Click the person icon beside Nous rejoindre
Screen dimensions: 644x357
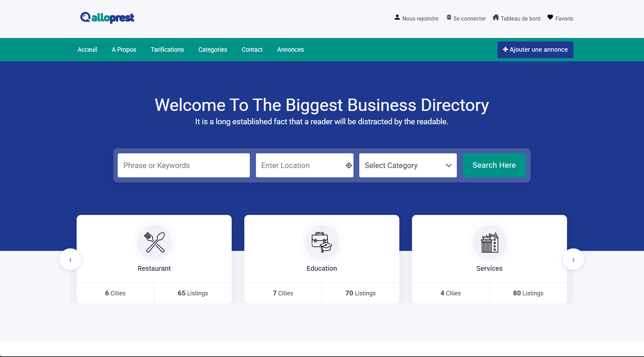tap(397, 17)
